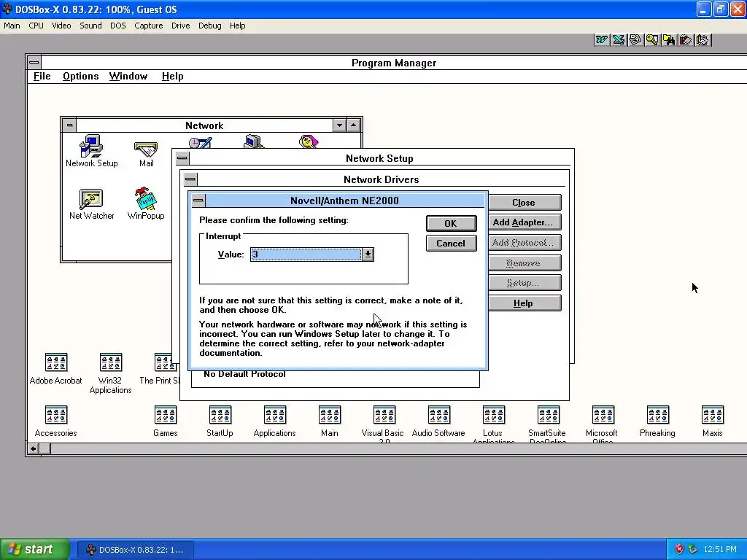Viewport: 747px width, 560px height.
Task: Click Program Manager horizontal scrollbar left arrow
Action: 33,449
